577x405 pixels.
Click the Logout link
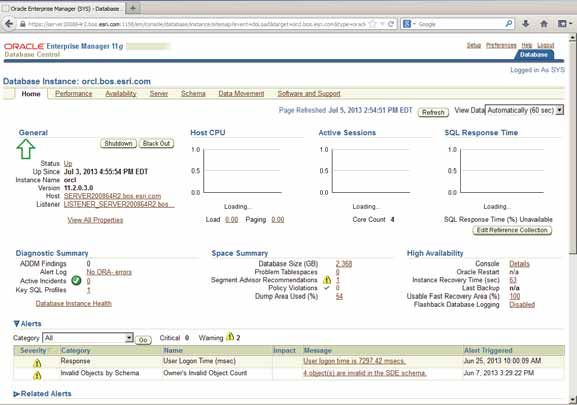click(545, 45)
